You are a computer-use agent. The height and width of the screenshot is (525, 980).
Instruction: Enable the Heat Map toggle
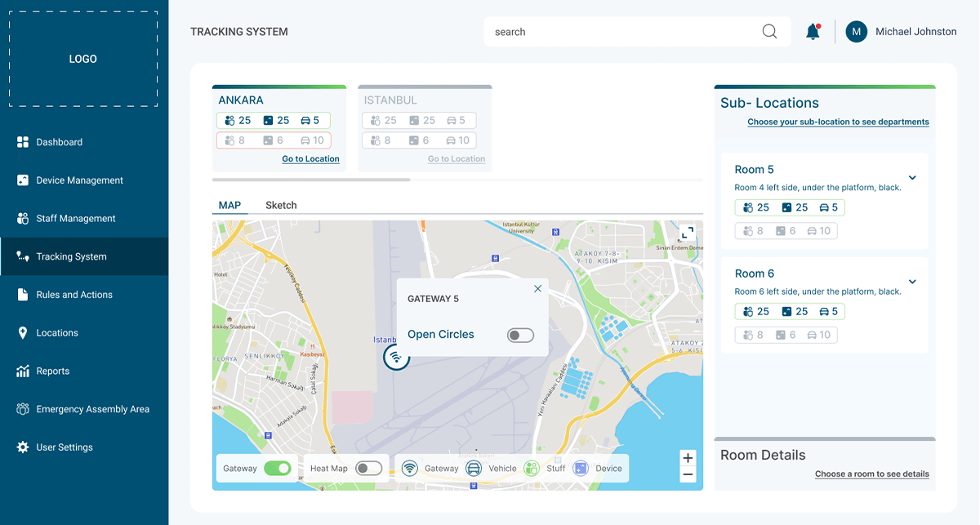click(x=368, y=469)
